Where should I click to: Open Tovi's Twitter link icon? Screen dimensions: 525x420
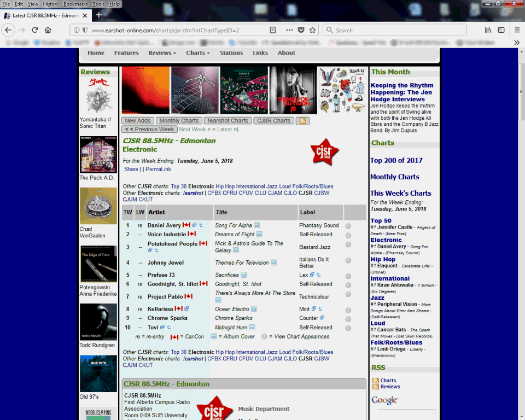[x=169, y=327]
